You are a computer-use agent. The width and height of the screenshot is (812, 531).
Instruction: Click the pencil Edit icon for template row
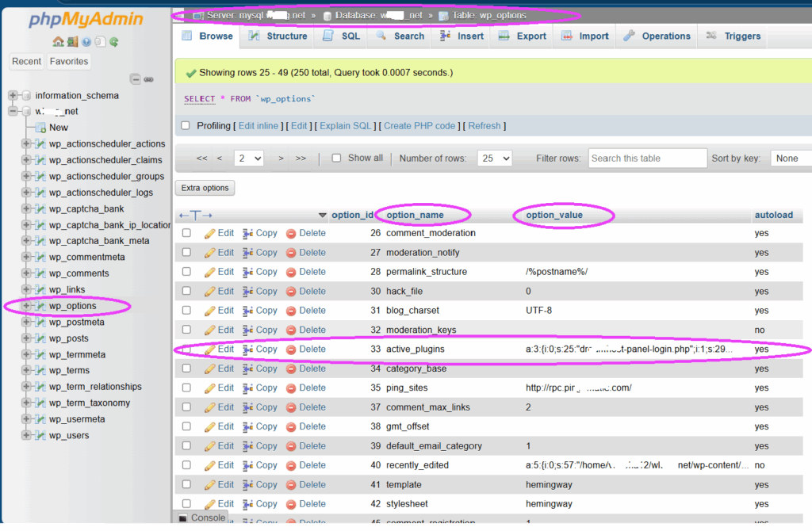(209, 485)
